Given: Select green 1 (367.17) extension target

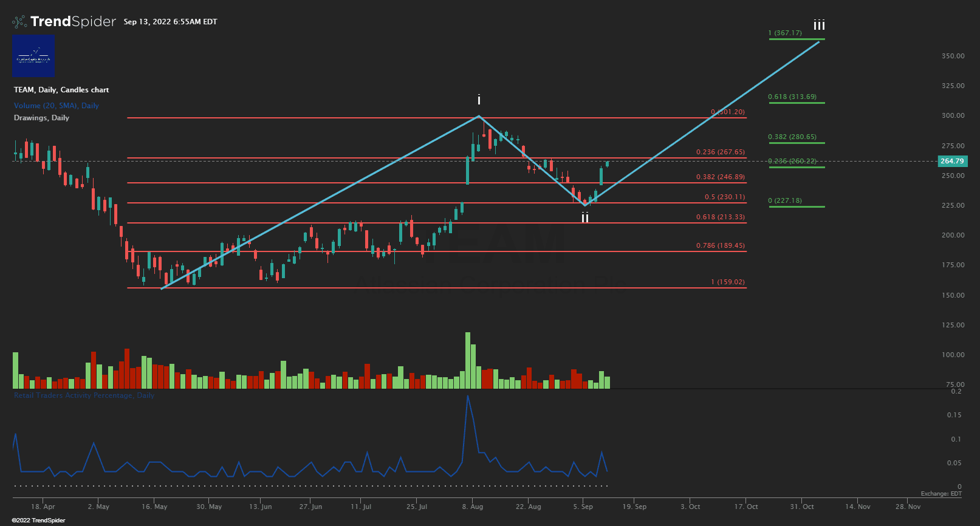Looking at the screenshot, I should 784,33.
